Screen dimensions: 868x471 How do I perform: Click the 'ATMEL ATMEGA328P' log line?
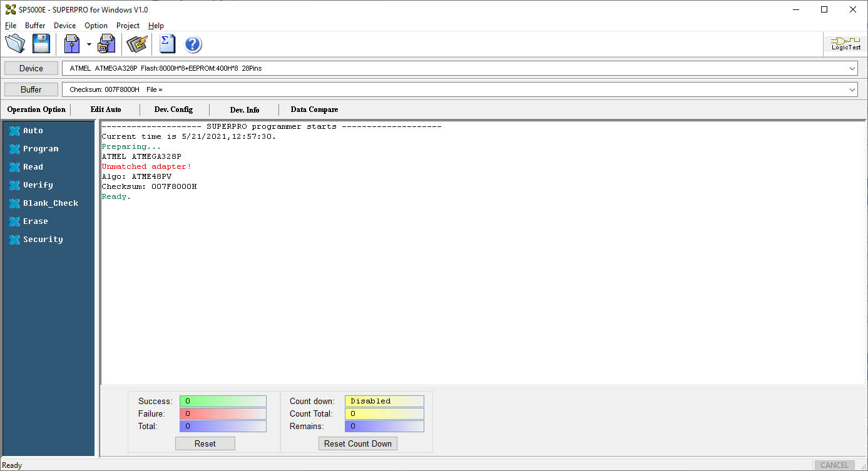point(141,156)
